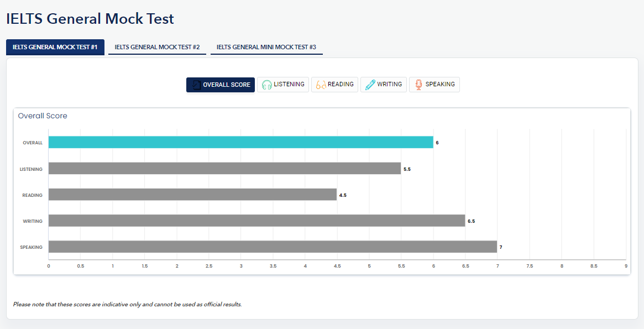The width and height of the screenshot is (644, 329).
Task: Click the headphones icon for Listening
Action: point(266,85)
